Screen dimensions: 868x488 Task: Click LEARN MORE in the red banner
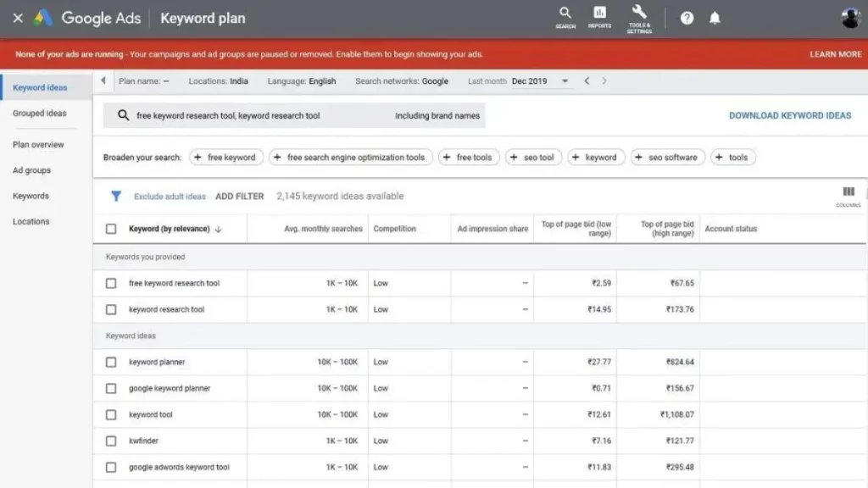[835, 54]
